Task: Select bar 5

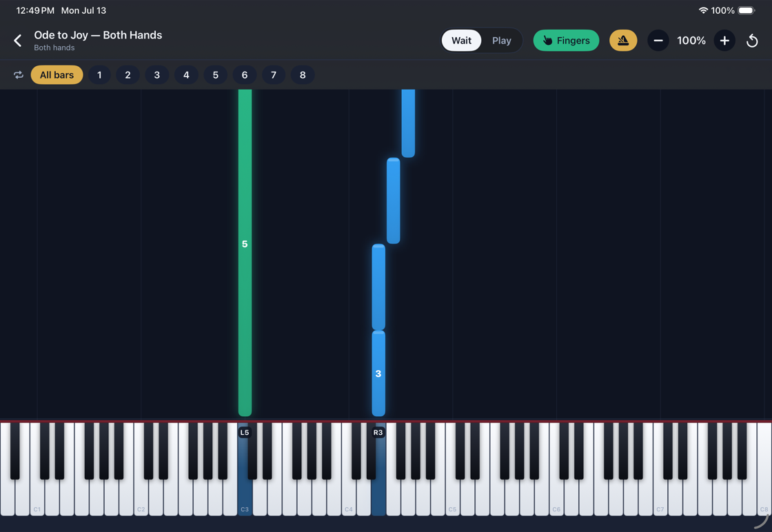Action: 216,75
